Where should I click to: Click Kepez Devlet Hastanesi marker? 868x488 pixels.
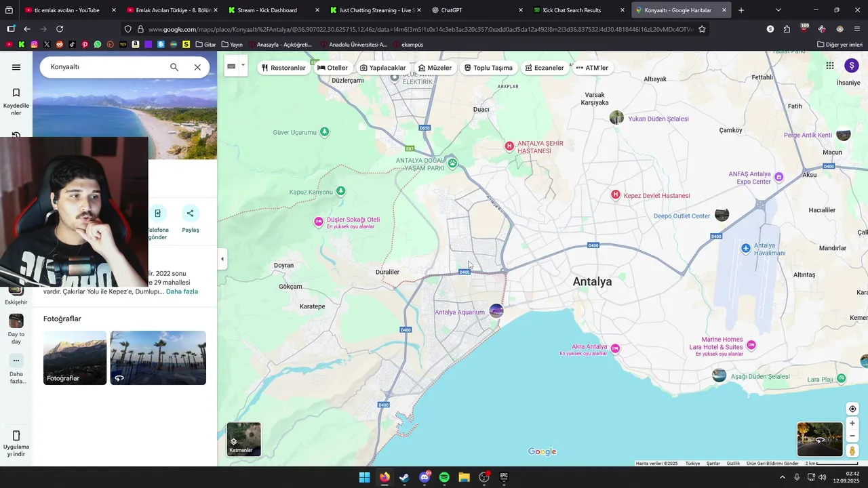coord(616,195)
